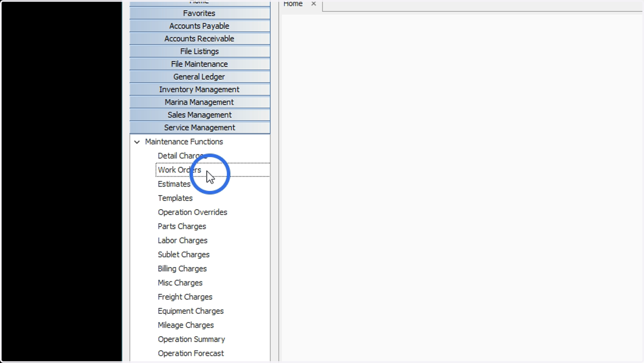Image resolution: width=644 pixels, height=363 pixels.
Task: Open Mileage Charges in the tree
Action: coord(186,325)
